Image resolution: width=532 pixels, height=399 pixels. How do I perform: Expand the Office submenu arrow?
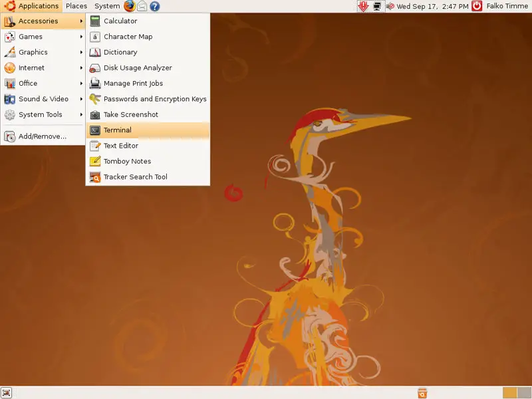point(81,84)
